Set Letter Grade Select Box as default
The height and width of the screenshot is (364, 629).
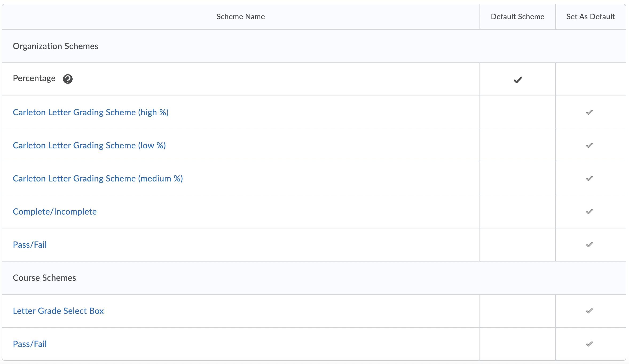pos(589,311)
